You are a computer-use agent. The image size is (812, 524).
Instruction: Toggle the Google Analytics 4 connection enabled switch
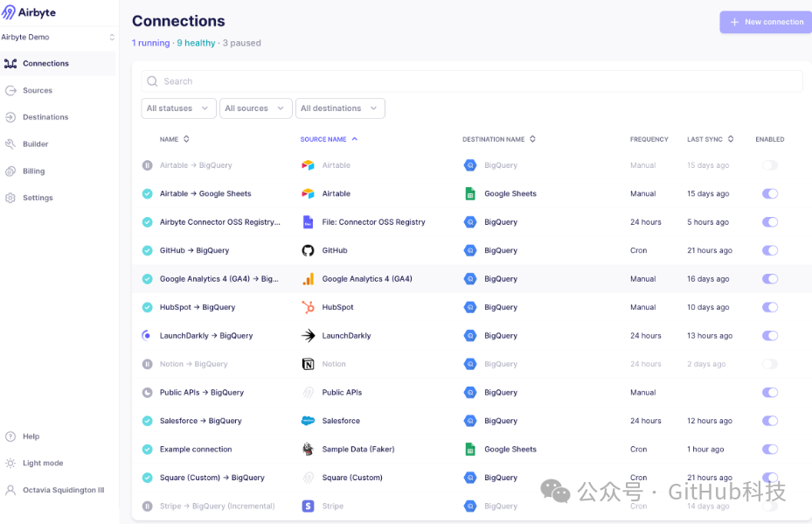coord(770,279)
